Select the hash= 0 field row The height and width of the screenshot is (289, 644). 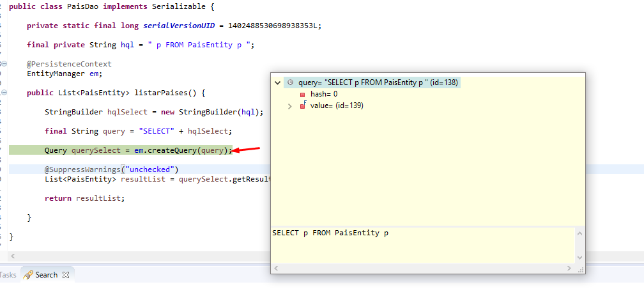click(x=324, y=94)
